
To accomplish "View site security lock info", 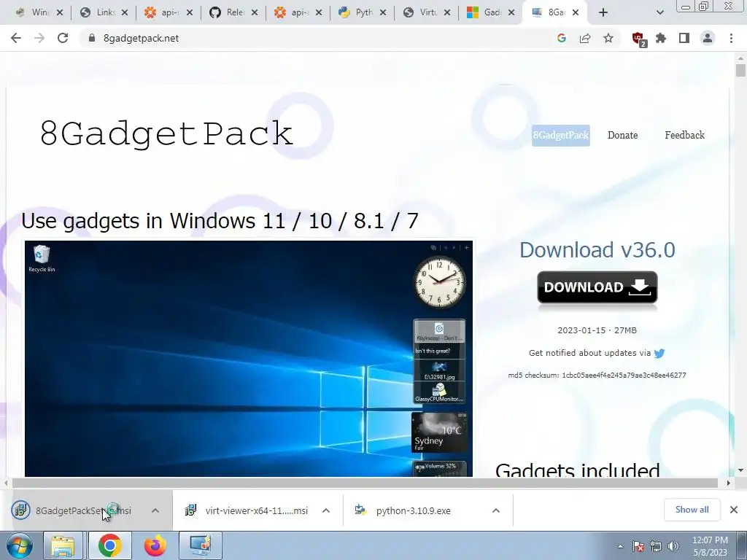I will [92, 38].
